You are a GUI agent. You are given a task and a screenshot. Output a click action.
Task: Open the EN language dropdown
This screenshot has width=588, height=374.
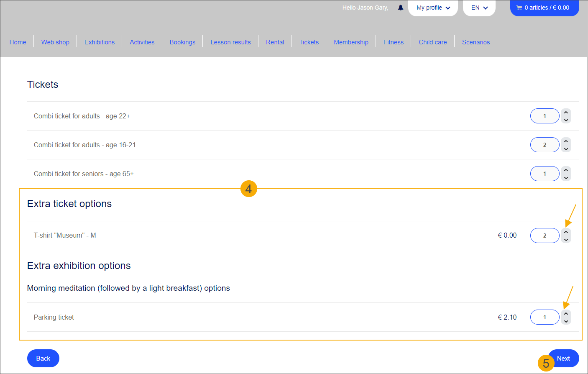[479, 8]
